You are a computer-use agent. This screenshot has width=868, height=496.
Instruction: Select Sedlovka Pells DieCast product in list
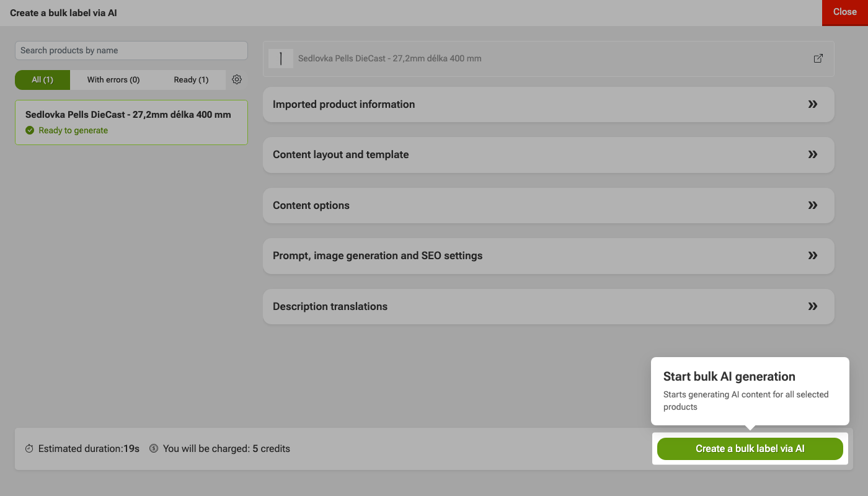click(x=131, y=123)
